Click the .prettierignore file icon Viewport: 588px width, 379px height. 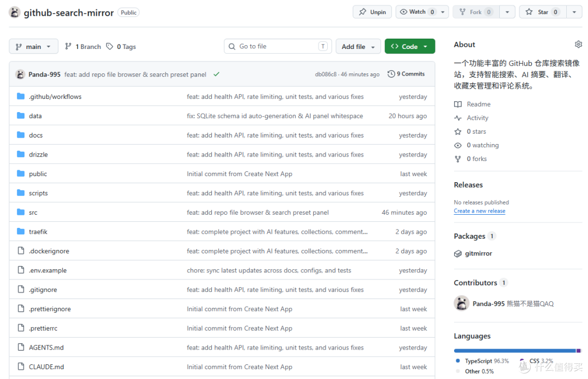pos(21,309)
